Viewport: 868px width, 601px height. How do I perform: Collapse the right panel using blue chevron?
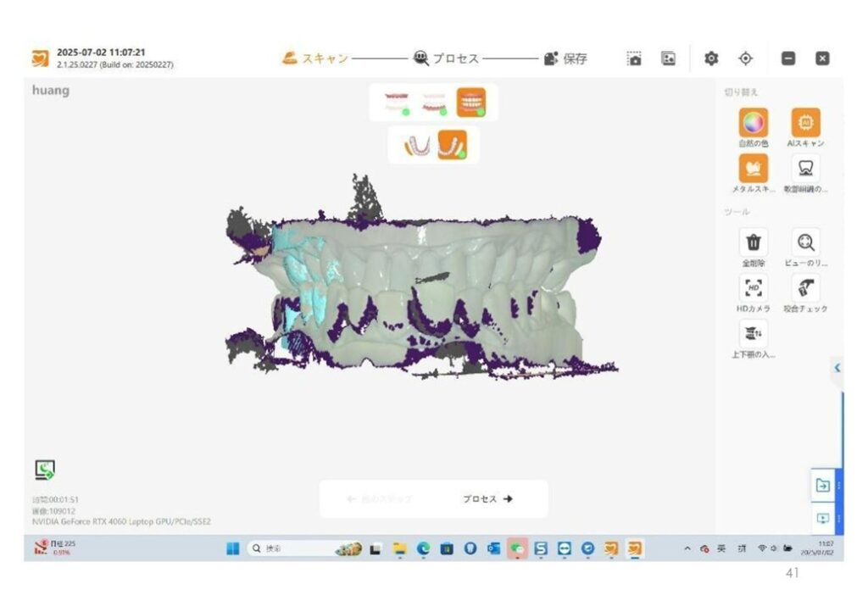[837, 368]
